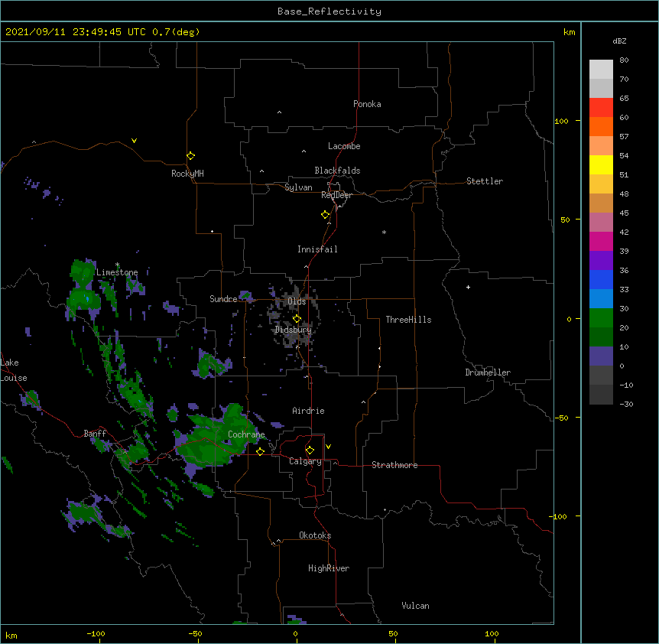Click the Strathmore label

pyautogui.click(x=394, y=465)
